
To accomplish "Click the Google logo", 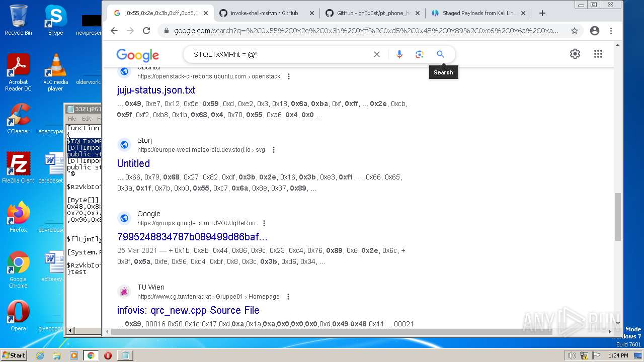I will [x=137, y=55].
